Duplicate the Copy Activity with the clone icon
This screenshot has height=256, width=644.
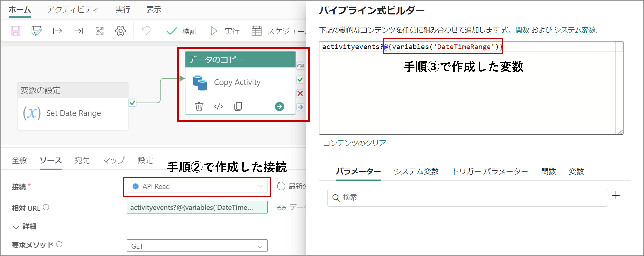pos(238,106)
